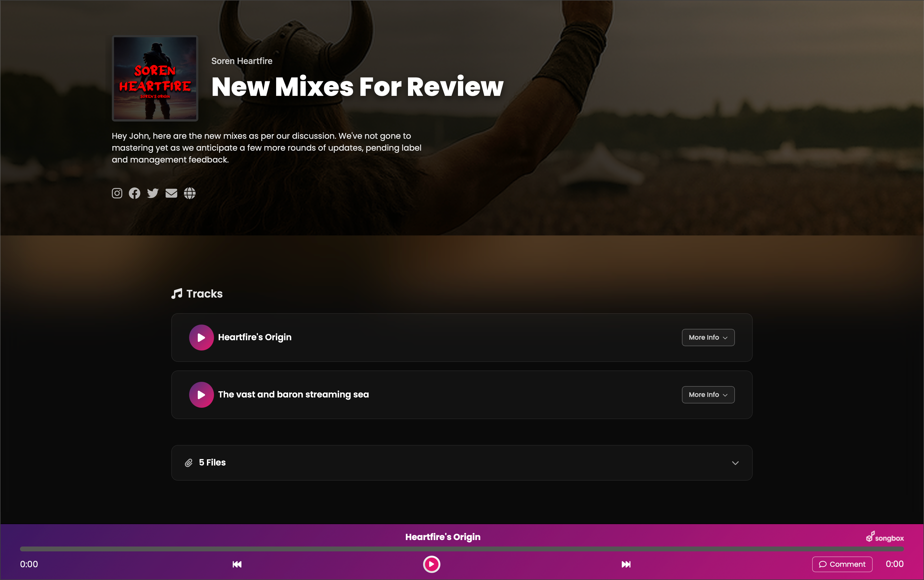Viewport: 924px width, 580px height.
Task: Play The vast and baron streaming sea
Action: click(x=201, y=394)
